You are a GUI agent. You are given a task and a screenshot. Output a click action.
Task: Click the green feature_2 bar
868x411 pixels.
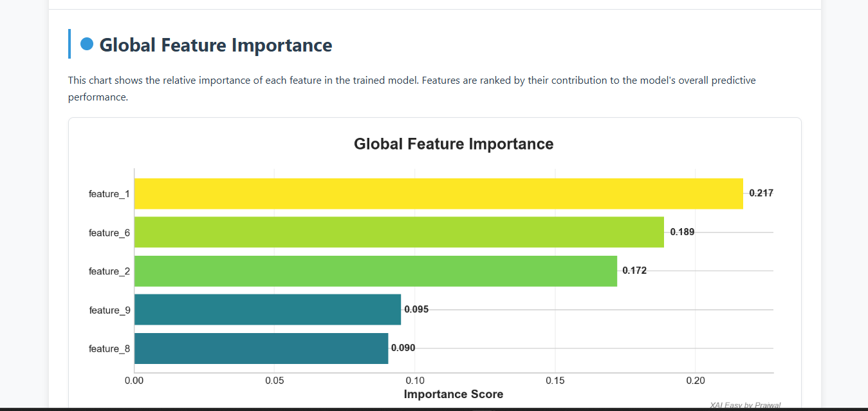point(376,271)
